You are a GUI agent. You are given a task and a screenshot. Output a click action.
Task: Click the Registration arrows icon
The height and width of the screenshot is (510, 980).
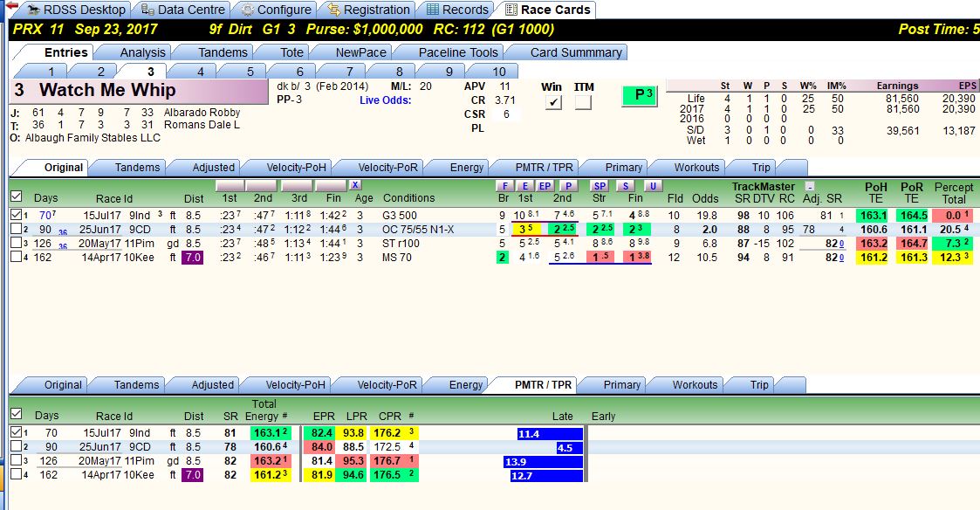[333, 10]
